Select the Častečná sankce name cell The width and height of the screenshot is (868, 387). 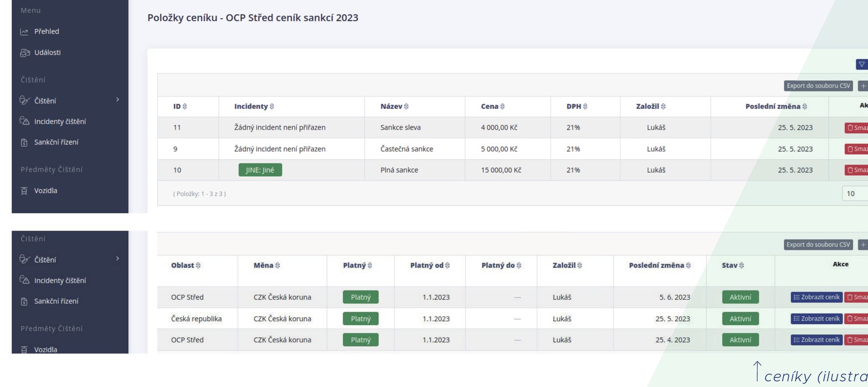click(x=407, y=149)
